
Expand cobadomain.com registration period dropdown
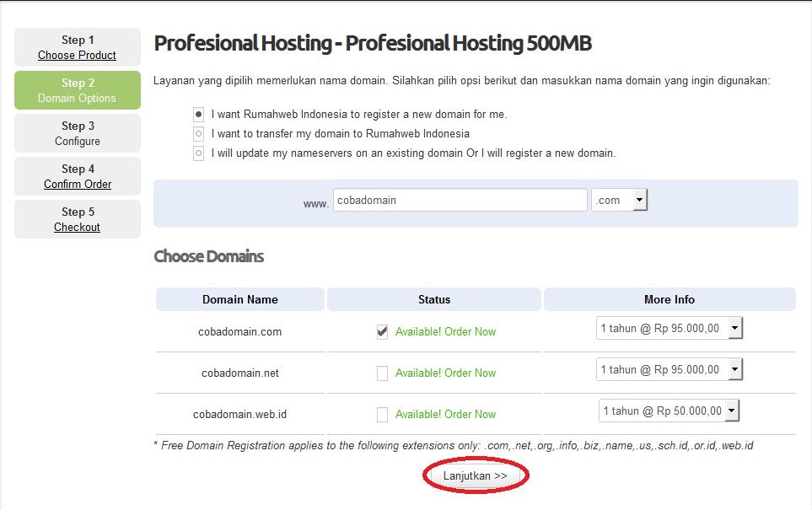(669, 328)
